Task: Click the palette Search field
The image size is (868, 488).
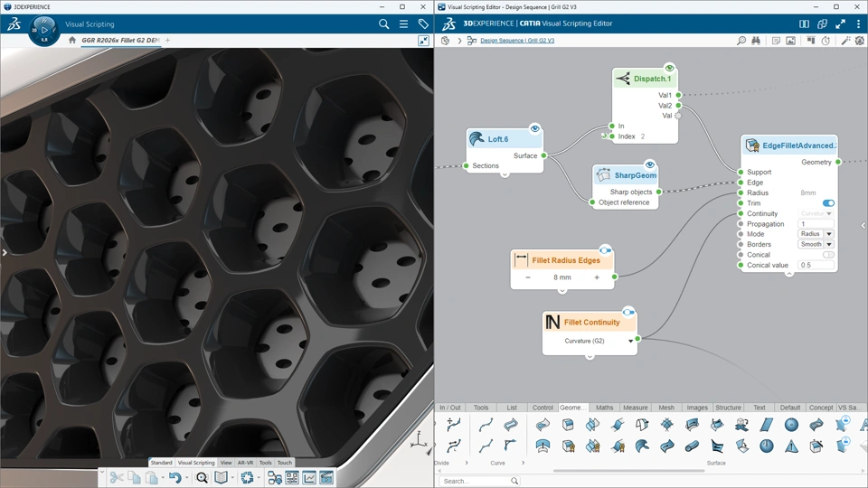Action: tap(479, 481)
